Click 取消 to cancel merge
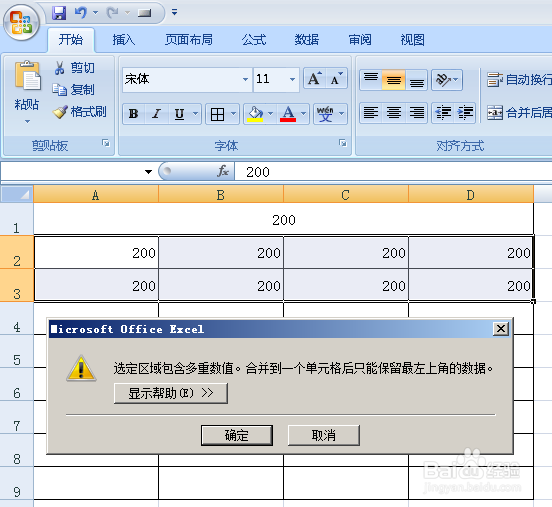This screenshot has width=552, height=507. pos(324,435)
